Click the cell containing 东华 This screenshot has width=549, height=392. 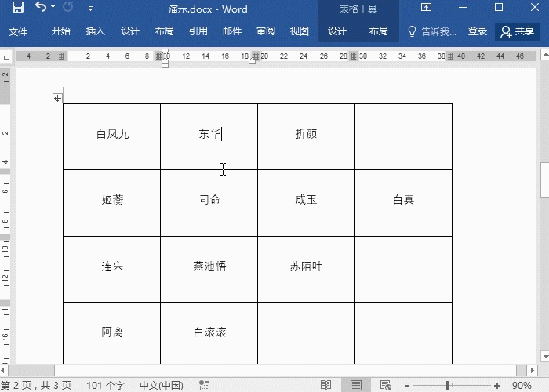[209, 137]
